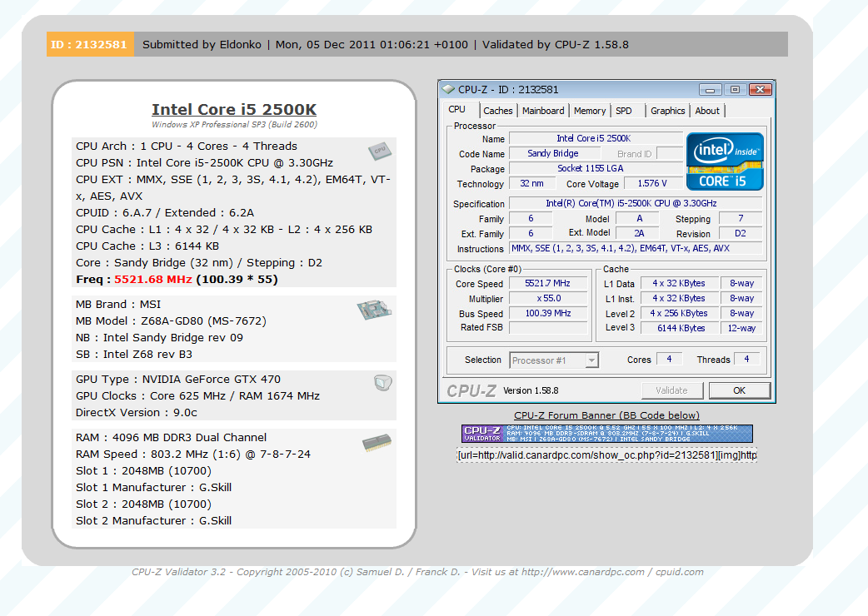The height and width of the screenshot is (616, 868).
Task: Maximize the CPU-Z window
Action: [x=735, y=90]
